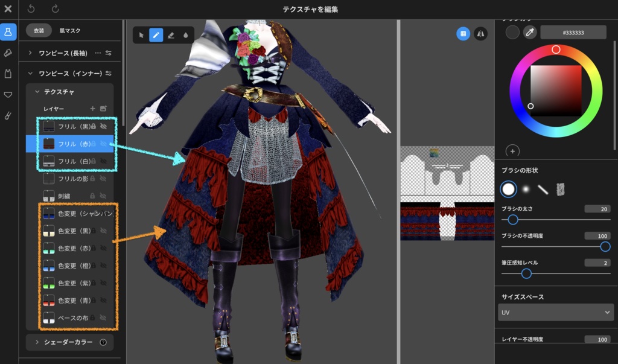Select the droplet fill tool

click(186, 35)
